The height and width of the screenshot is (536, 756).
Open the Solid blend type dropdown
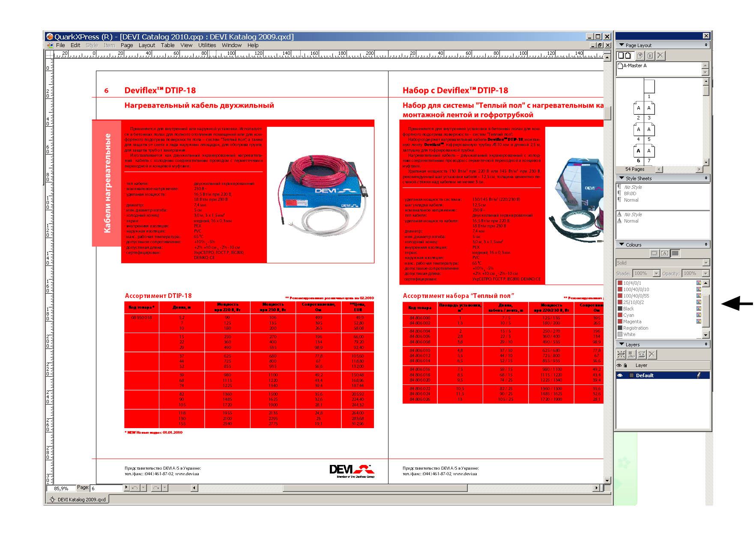[706, 263]
